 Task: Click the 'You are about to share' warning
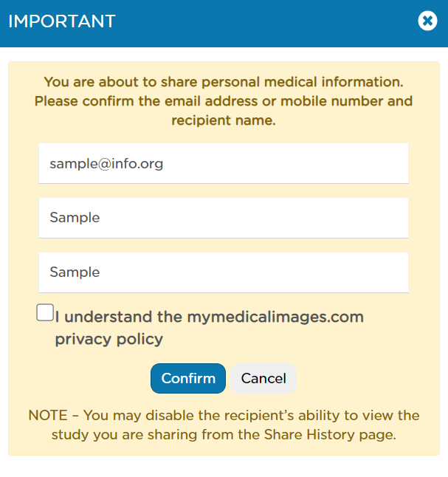coord(224,82)
